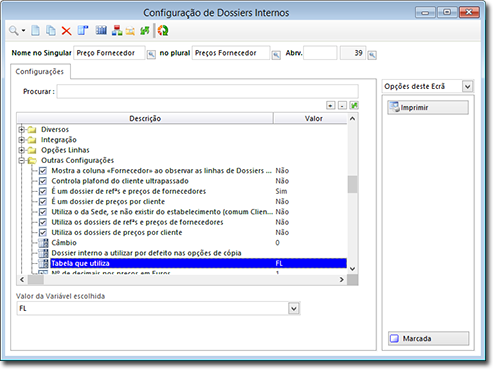This screenshot has height=373, width=496.
Task: Click the green arrows exchange toolbar icon
Action: [145, 31]
